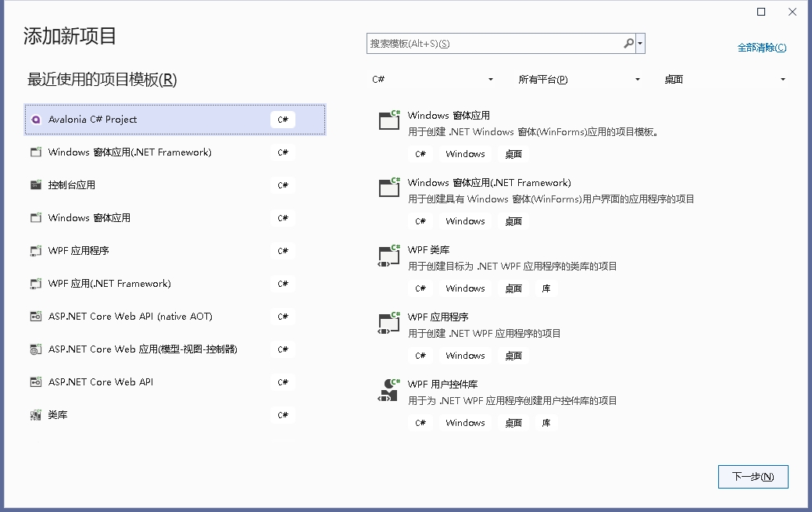This screenshot has height=512, width=812.
Task: Click the large icon of result 'Windows 窗体应用(.NET Framework)'
Action: tap(389, 188)
